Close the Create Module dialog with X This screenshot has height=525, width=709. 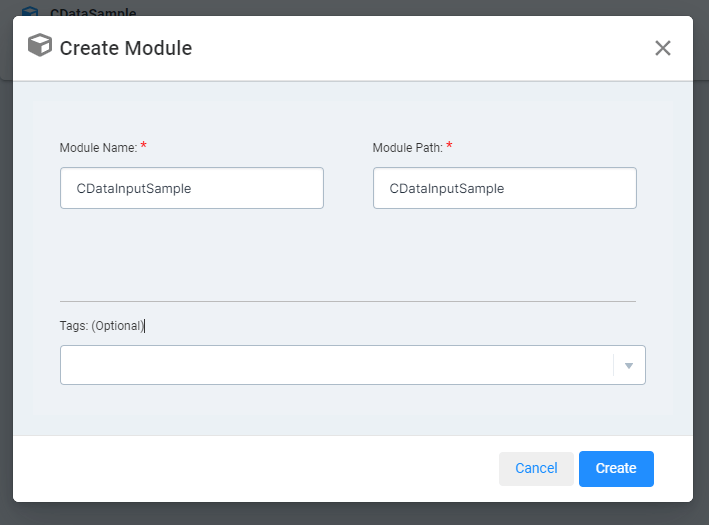pos(662,48)
